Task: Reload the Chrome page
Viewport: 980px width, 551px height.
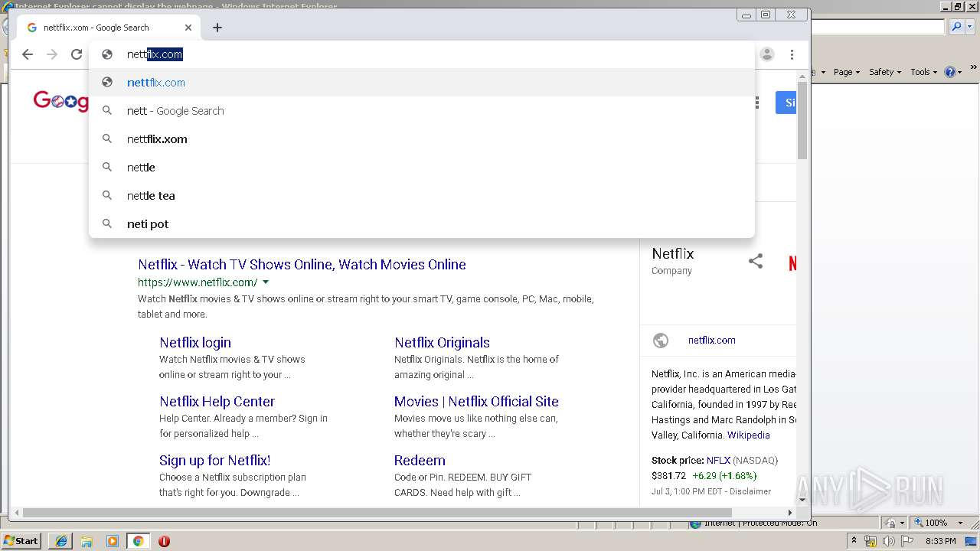Action: (77, 54)
